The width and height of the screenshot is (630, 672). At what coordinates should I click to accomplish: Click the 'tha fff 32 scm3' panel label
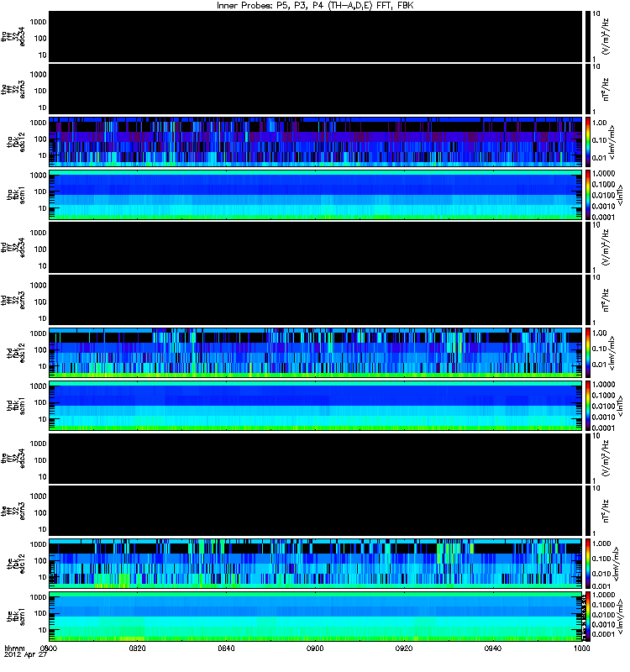coord(13,89)
